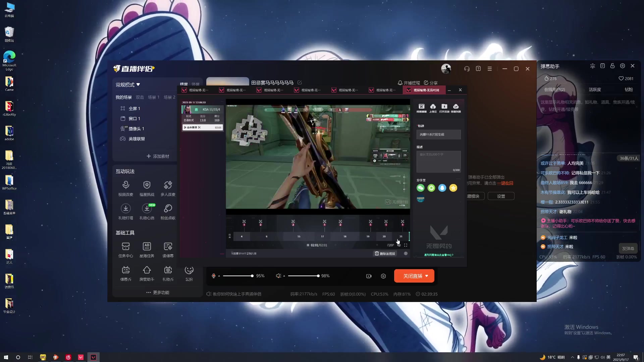Open the help question-mark icon in title bar

coord(478,69)
